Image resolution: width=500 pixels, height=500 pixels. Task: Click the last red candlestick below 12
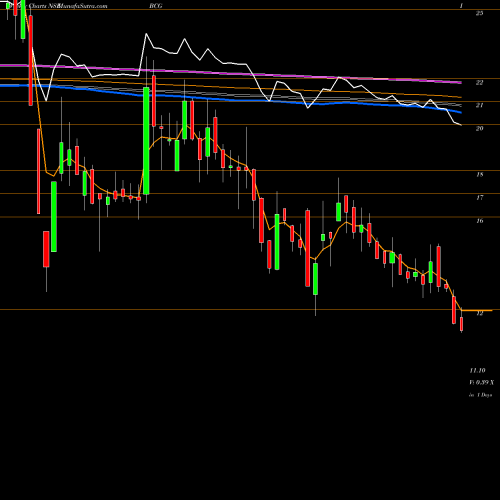462,324
